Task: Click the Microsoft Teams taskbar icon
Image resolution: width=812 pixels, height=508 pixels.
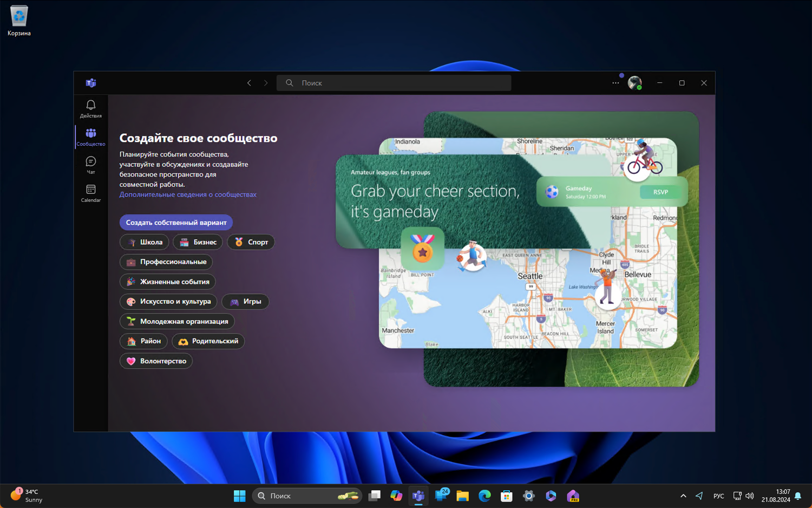Action: tap(418, 496)
